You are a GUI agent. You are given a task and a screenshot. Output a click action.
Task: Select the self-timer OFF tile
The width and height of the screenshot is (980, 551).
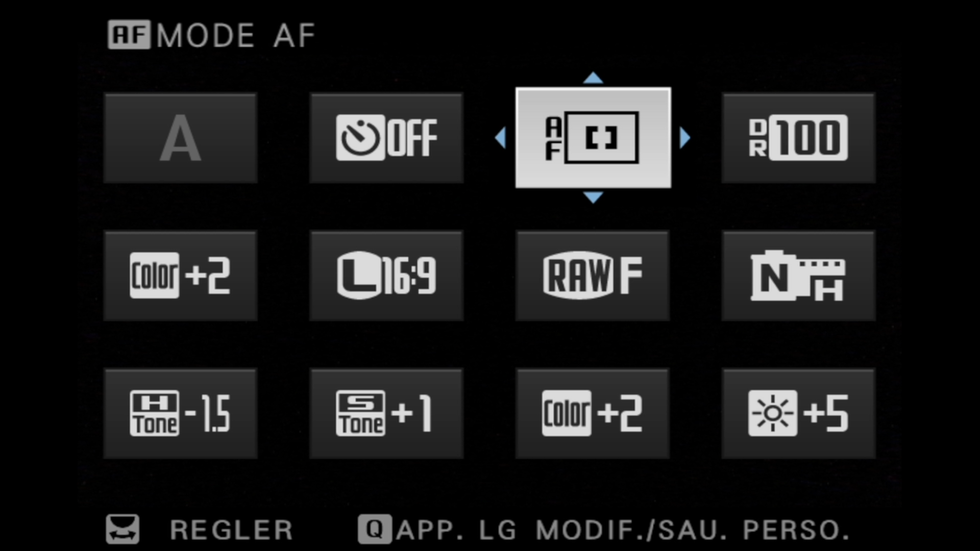386,138
